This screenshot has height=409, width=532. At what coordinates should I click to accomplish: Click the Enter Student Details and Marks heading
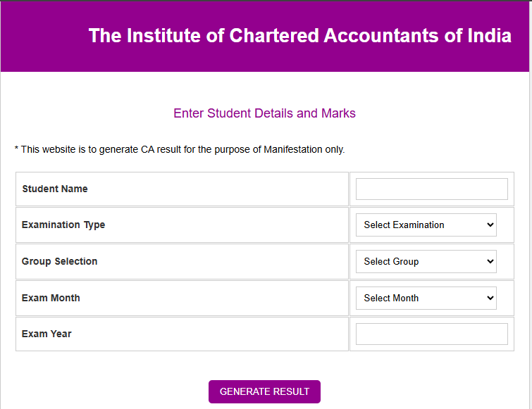264,113
